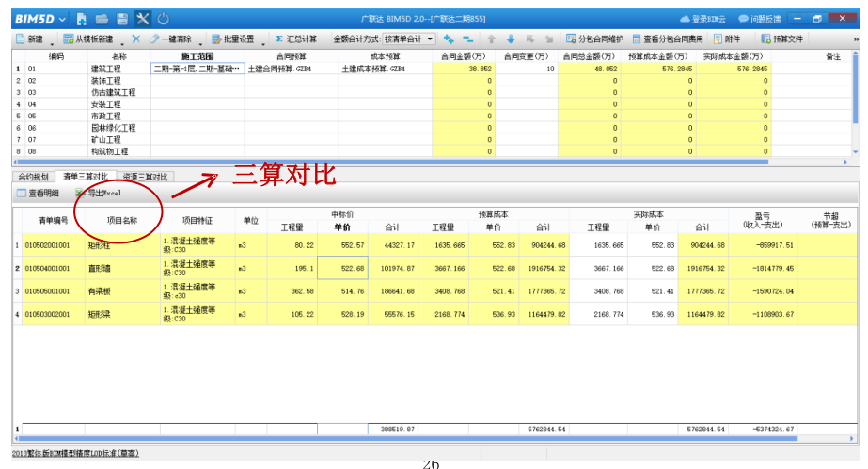The image size is (868, 469).
Task: Click 汇总计算 sigma button
Action: pos(296,39)
